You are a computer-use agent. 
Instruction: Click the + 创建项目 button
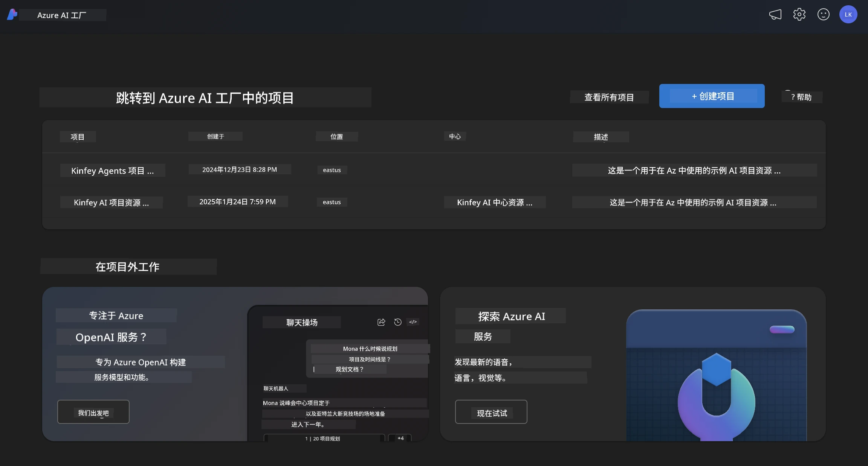pyautogui.click(x=712, y=96)
